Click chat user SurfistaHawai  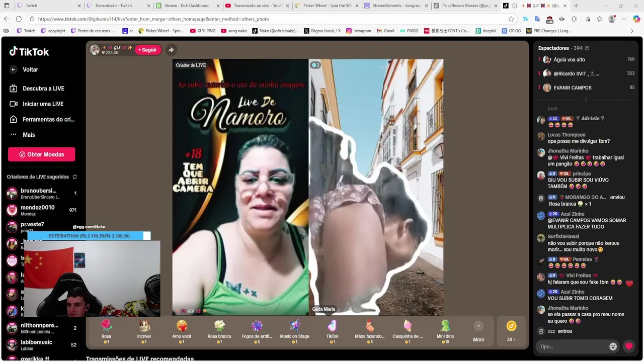pos(563,236)
